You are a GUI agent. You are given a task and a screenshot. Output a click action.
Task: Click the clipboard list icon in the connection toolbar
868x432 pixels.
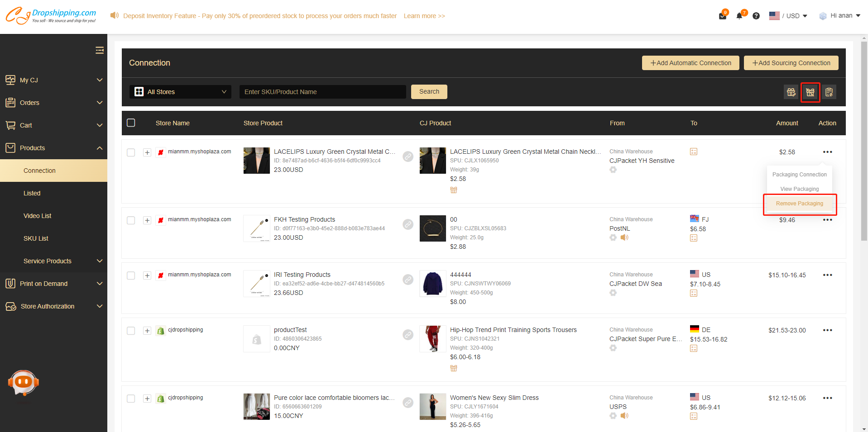(829, 92)
